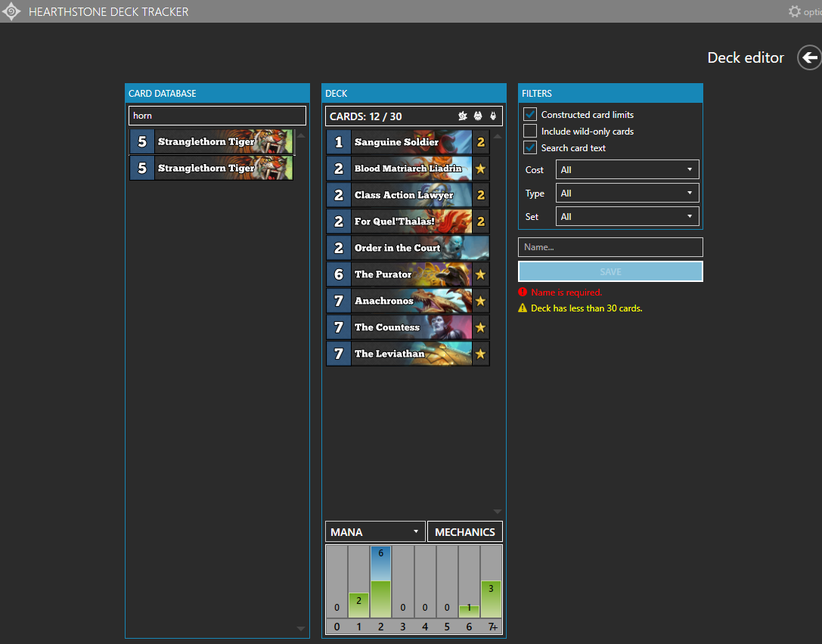Switch to the MECHANICS tab
Viewport: 822px width, 644px height.
pos(464,531)
